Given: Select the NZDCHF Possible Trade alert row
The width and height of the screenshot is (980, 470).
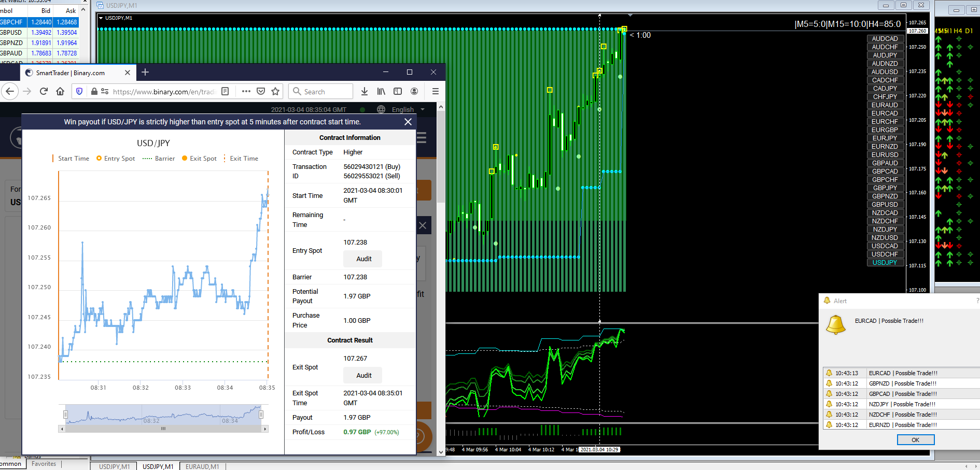Looking at the screenshot, I should (x=901, y=415).
